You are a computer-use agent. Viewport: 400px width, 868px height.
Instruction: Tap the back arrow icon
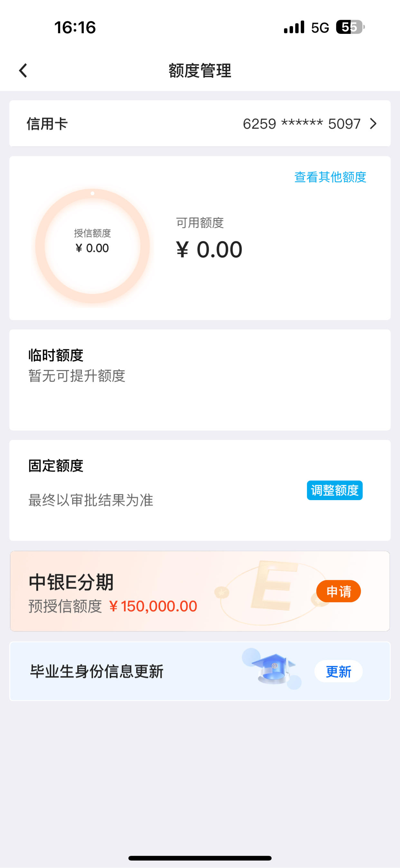tap(23, 70)
